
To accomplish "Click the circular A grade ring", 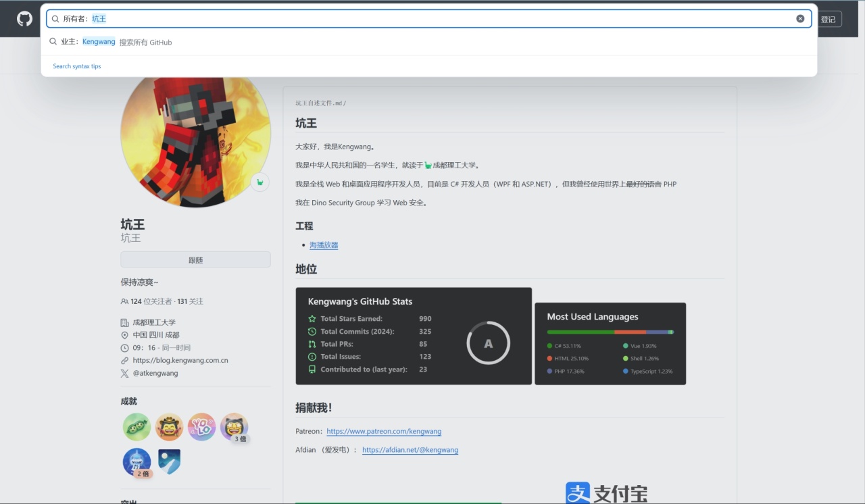I will (x=488, y=343).
